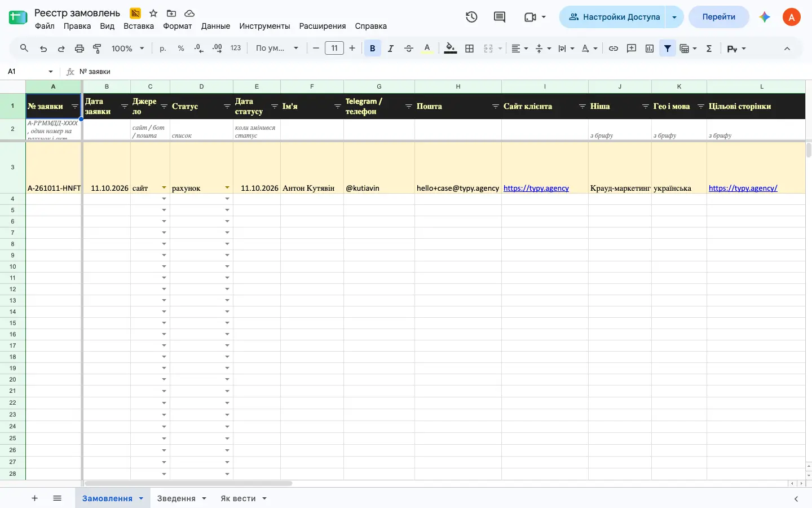Open the comments panel icon
This screenshot has height=508, width=812.
point(500,17)
